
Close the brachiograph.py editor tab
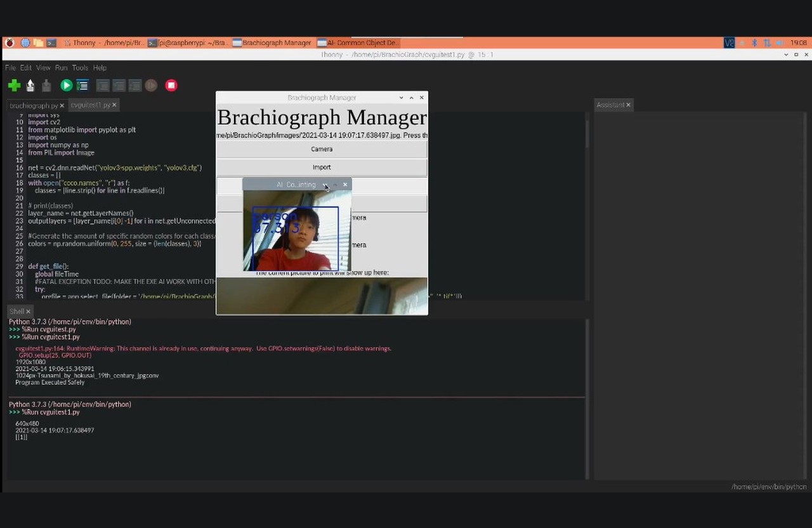(62, 105)
